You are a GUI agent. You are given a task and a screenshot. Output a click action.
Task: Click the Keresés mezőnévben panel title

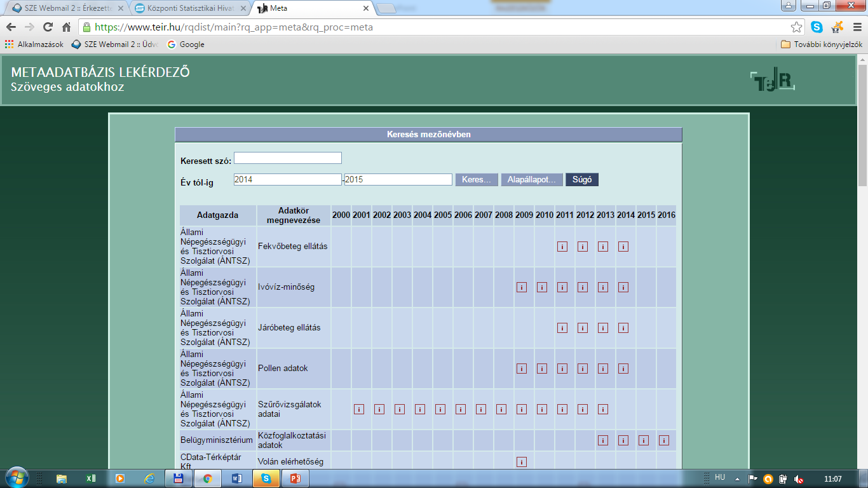tap(428, 135)
